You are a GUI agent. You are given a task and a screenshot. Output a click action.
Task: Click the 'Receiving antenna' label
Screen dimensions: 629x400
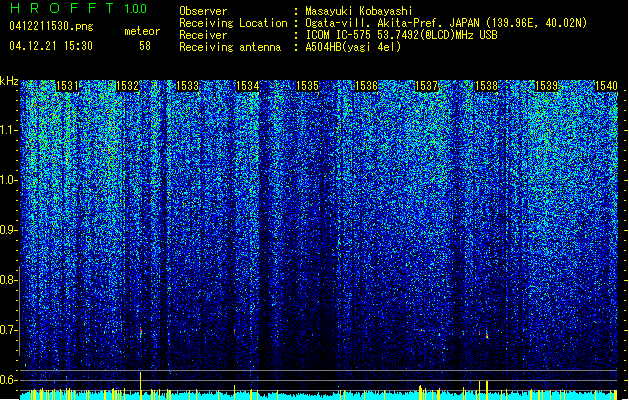(x=230, y=47)
